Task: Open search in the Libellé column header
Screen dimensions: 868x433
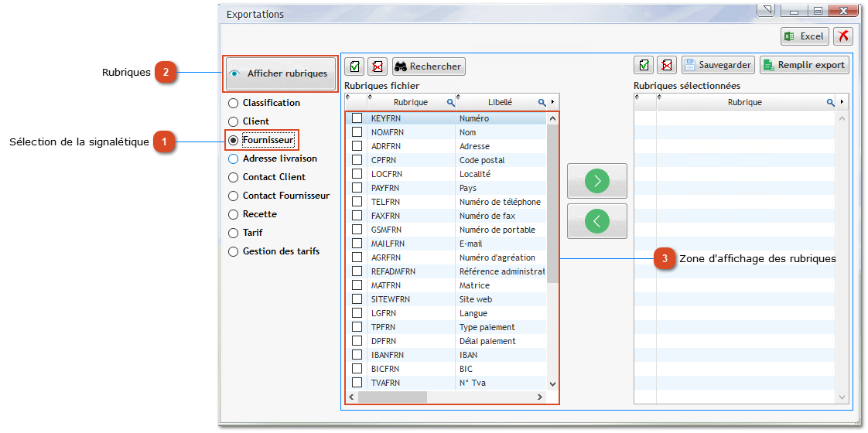Action: click(542, 102)
